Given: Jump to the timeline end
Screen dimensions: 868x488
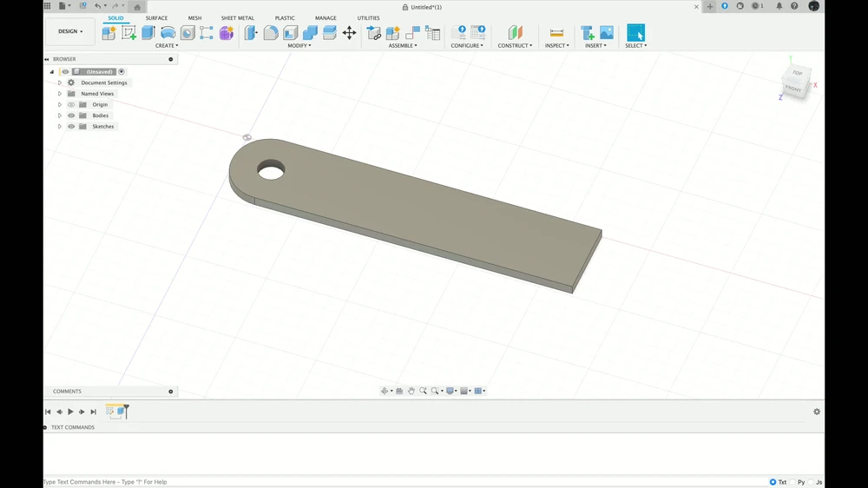Looking at the screenshot, I should 93,412.
